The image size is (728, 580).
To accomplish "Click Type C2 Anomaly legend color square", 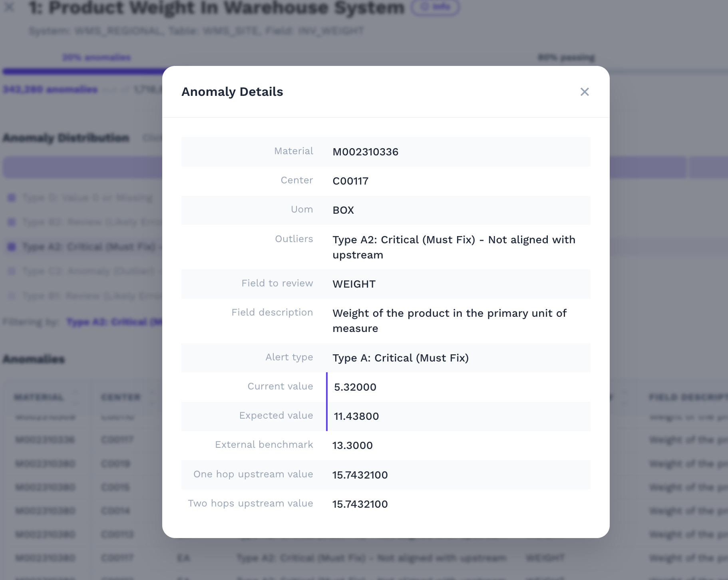I will (12, 272).
